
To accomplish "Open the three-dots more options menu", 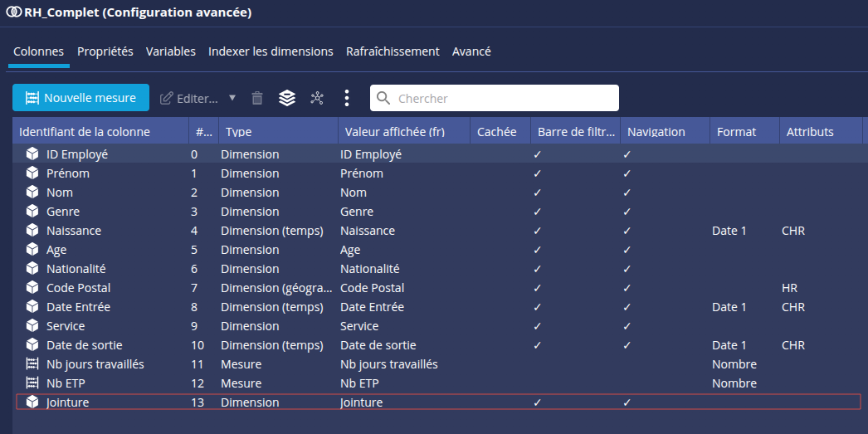I will (x=347, y=98).
